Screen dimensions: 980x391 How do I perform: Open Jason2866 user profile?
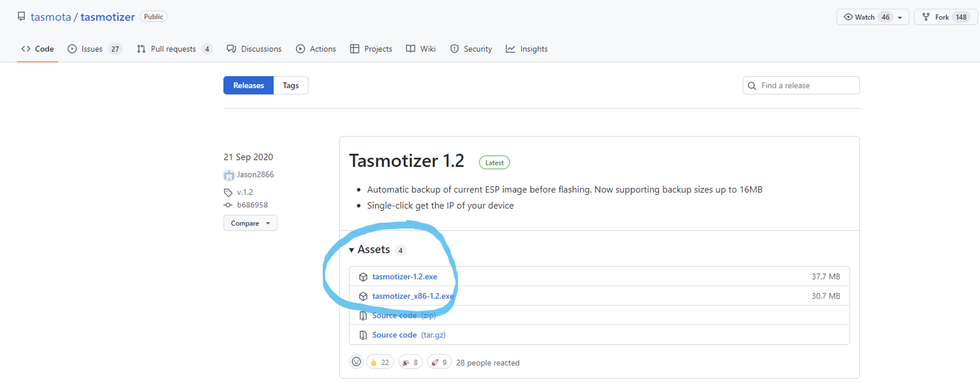pos(255,174)
